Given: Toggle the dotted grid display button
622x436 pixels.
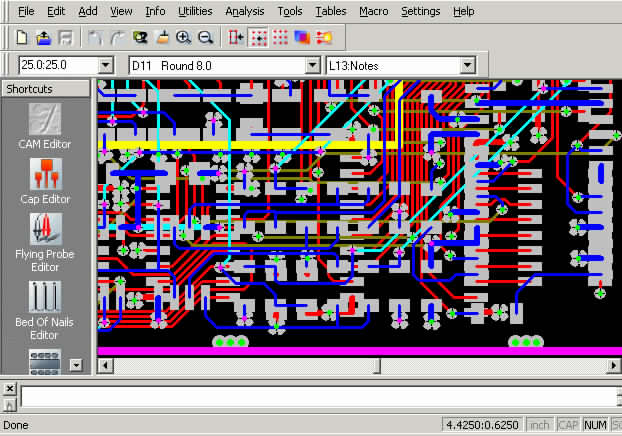Looking at the screenshot, I should click(281, 37).
